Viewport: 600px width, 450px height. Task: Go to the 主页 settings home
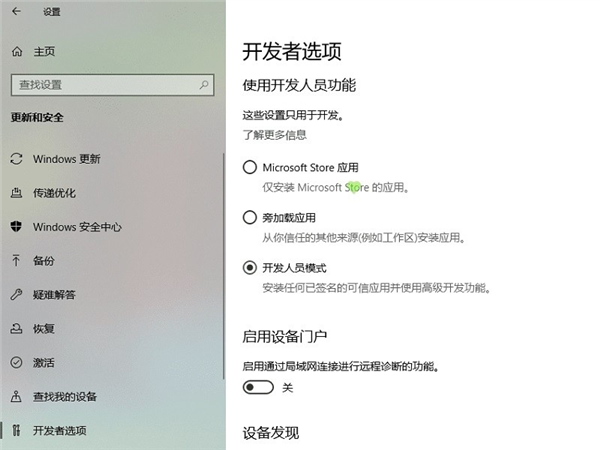click(44, 51)
